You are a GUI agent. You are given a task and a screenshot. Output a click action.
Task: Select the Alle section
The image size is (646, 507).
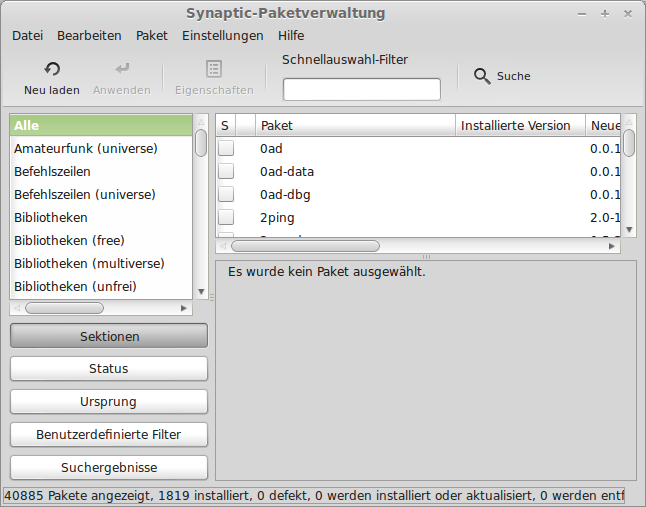pos(101,126)
